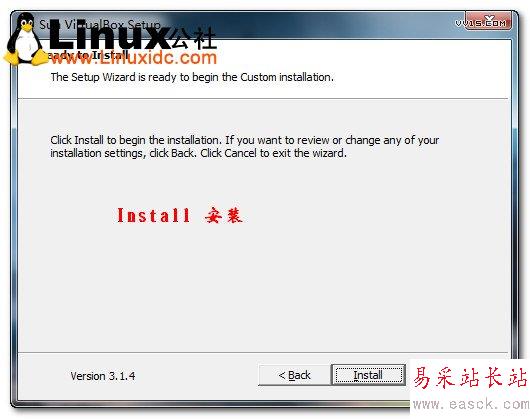The height and width of the screenshot is (419, 530).
Task: Start installation with the Install button
Action: click(x=368, y=375)
